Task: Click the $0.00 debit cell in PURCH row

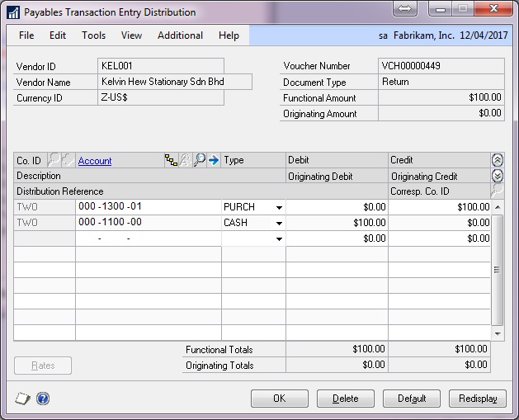Action: coord(337,207)
